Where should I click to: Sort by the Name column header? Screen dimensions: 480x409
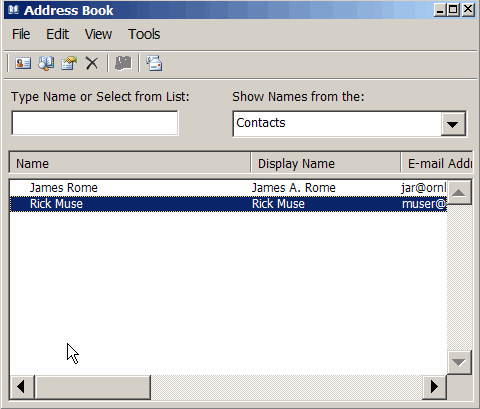pos(130,163)
